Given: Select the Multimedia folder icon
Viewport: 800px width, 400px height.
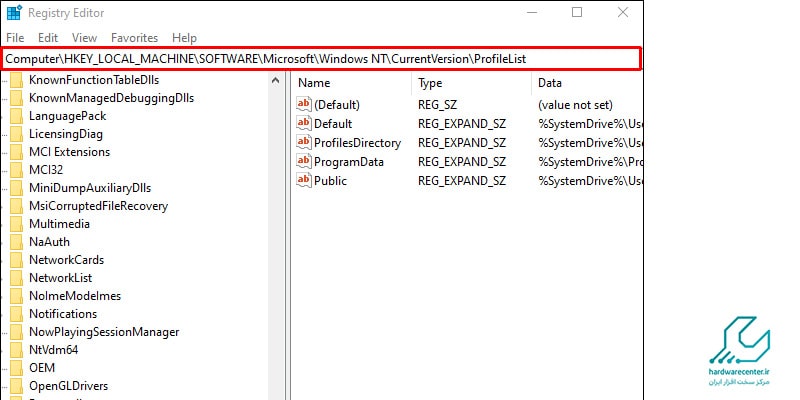Looking at the screenshot, I should (17, 224).
